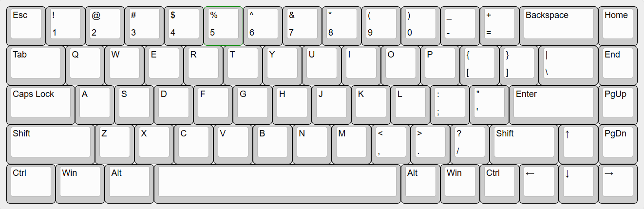Click the left Shift key
This screenshot has height=209, width=644.
[50, 144]
